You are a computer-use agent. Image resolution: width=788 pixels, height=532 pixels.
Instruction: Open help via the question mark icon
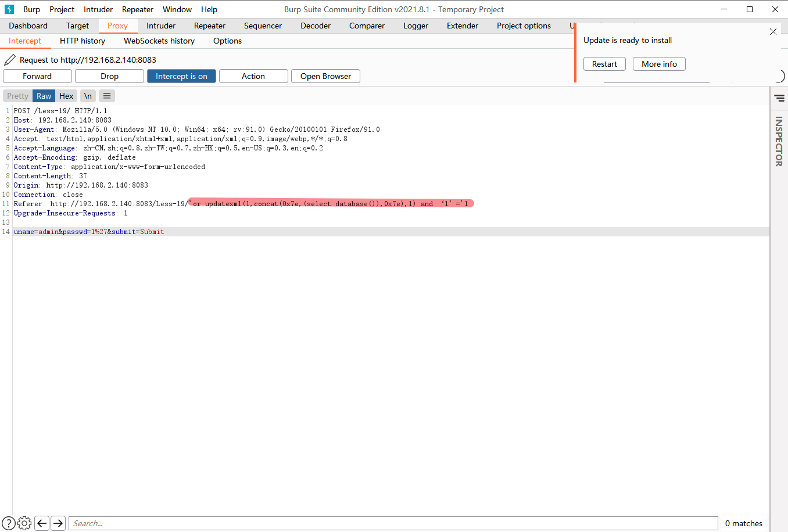[9, 523]
